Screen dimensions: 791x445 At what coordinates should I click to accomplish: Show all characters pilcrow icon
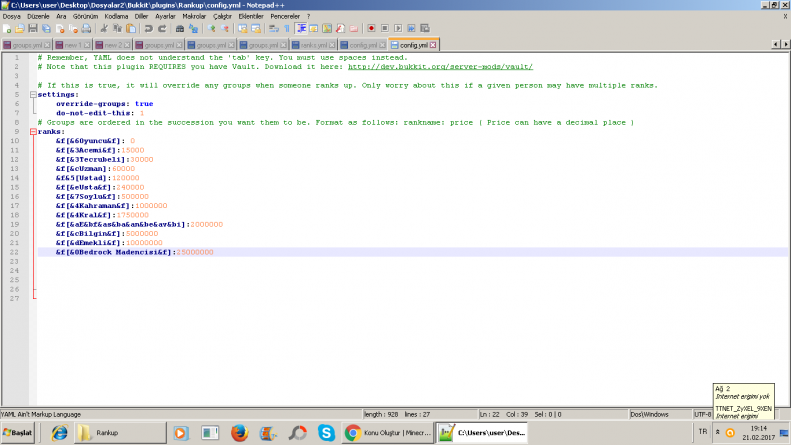pyautogui.click(x=287, y=29)
